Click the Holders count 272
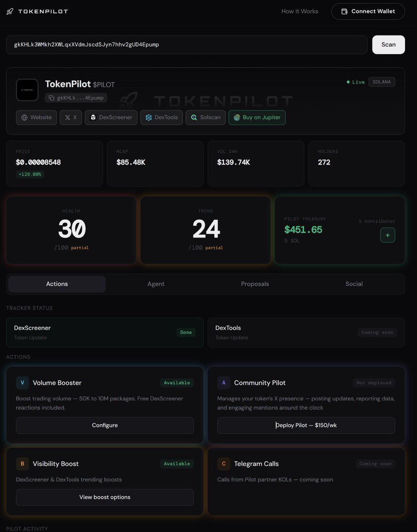Image resolution: width=417 pixels, height=532 pixels. [324, 163]
